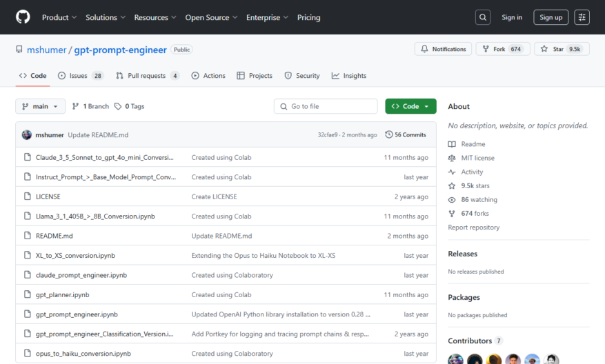The image size is (605, 364).
Task: Click Sign in
Action: pyautogui.click(x=512, y=17)
